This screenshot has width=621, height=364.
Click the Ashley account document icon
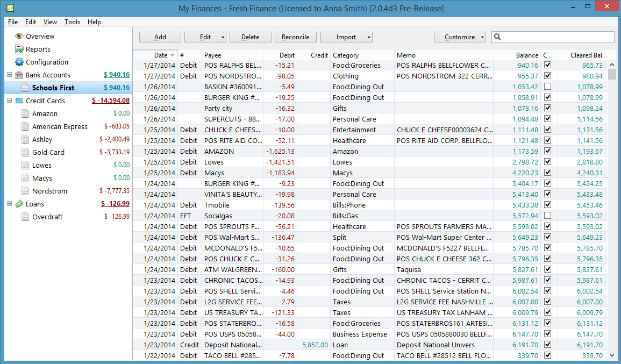click(x=25, y=139)
